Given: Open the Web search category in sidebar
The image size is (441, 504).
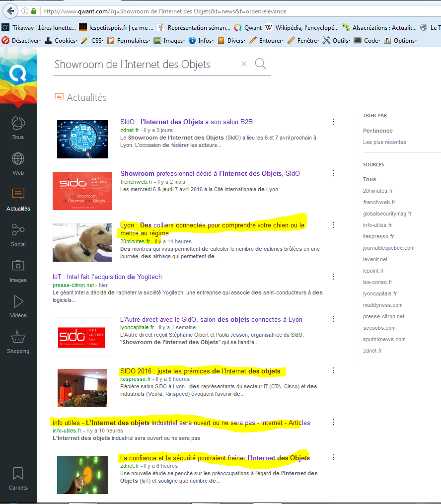Looking at the screenshot, I should pos(18,164).
